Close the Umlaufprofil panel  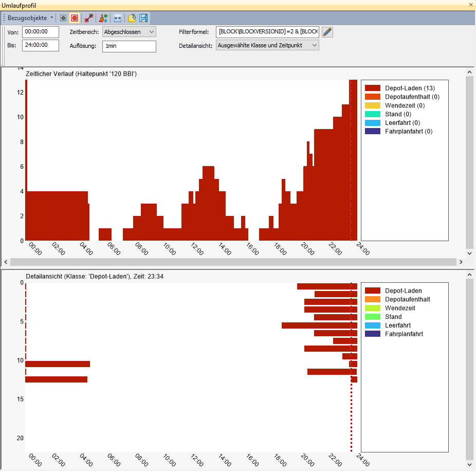(x=471, y=5)
